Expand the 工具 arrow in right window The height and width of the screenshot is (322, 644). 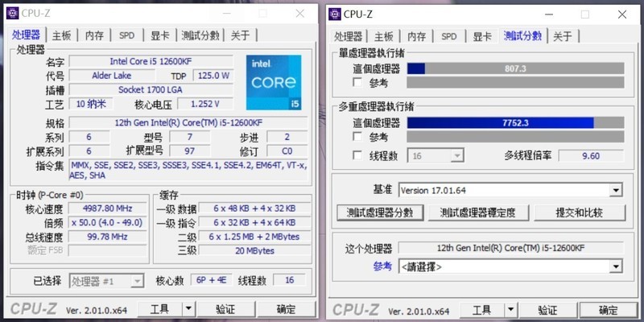pyautogui.click(x=510, y=310)
